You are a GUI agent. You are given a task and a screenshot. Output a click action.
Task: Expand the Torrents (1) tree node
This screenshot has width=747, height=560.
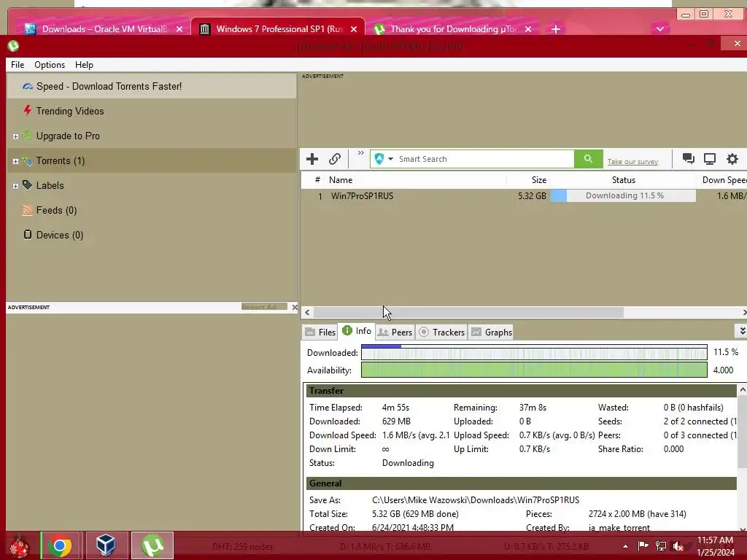(16, 161)
